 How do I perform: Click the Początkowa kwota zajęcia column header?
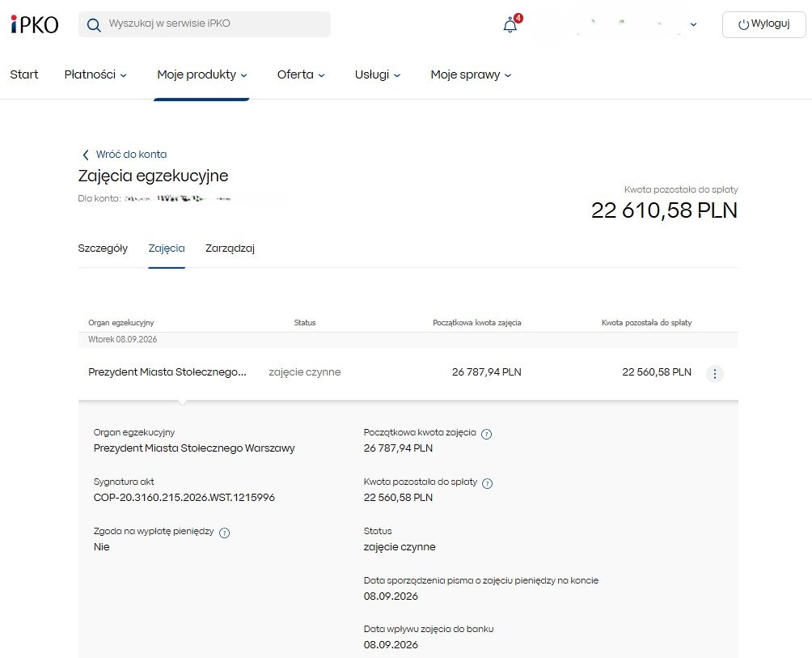point(477,323)
